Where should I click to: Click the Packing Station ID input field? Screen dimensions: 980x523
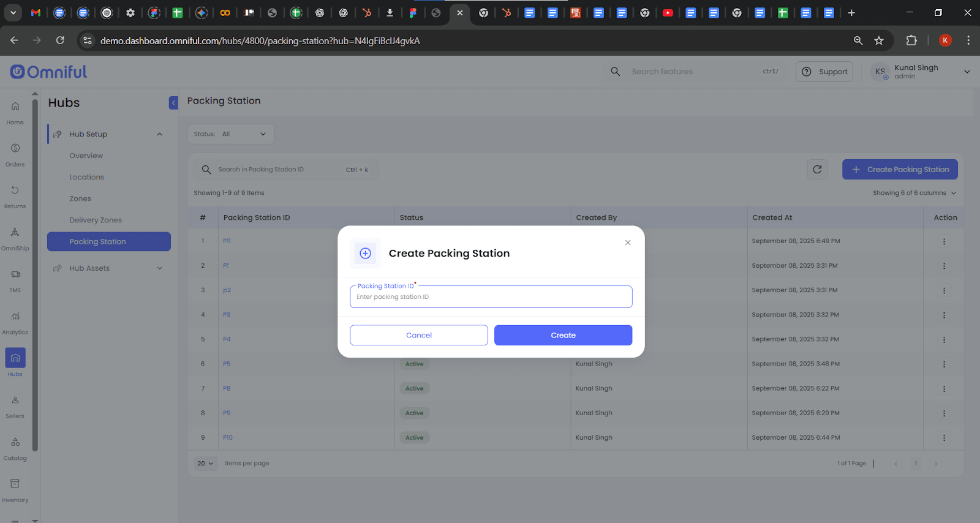pos(491,297)
